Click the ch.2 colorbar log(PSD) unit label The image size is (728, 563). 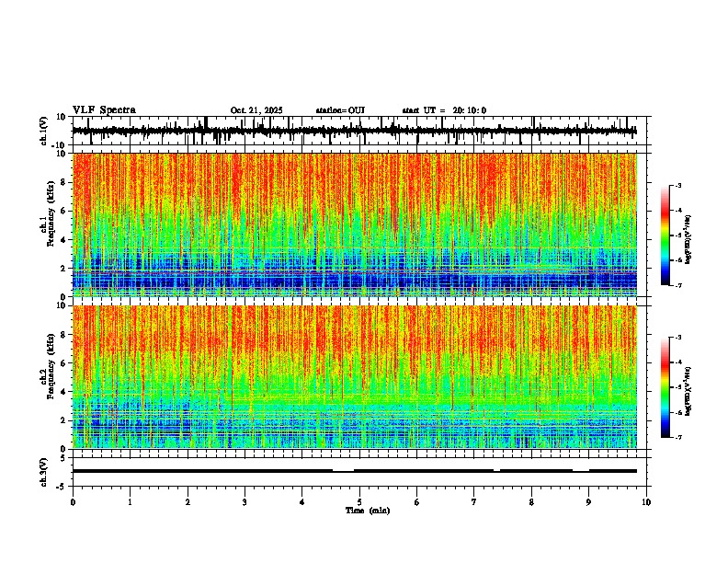(688, 391)
